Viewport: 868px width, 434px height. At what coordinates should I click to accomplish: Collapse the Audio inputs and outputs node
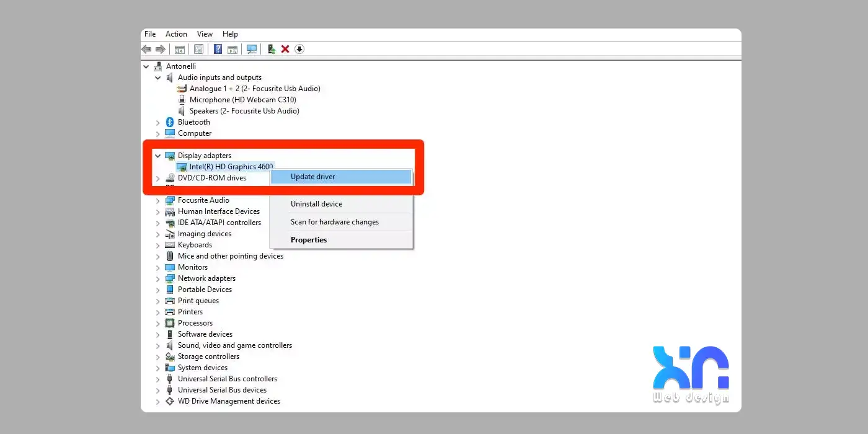157,77
